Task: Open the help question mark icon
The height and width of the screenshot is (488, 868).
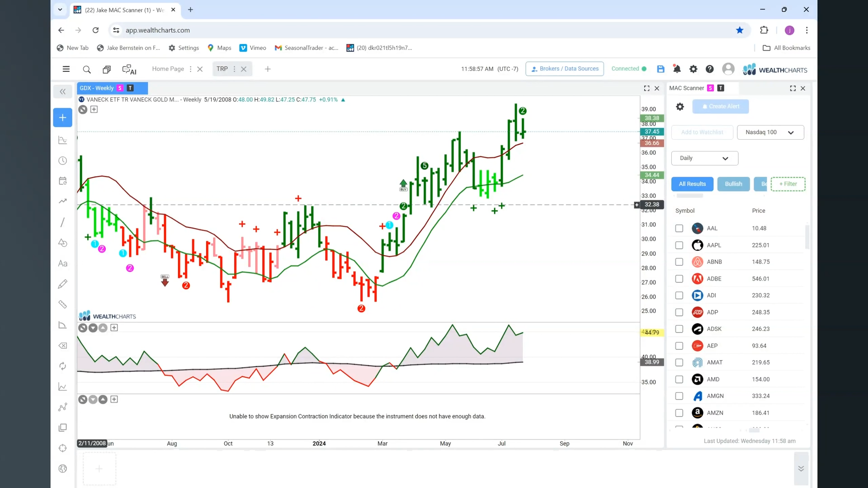Action: pos(710,69)
